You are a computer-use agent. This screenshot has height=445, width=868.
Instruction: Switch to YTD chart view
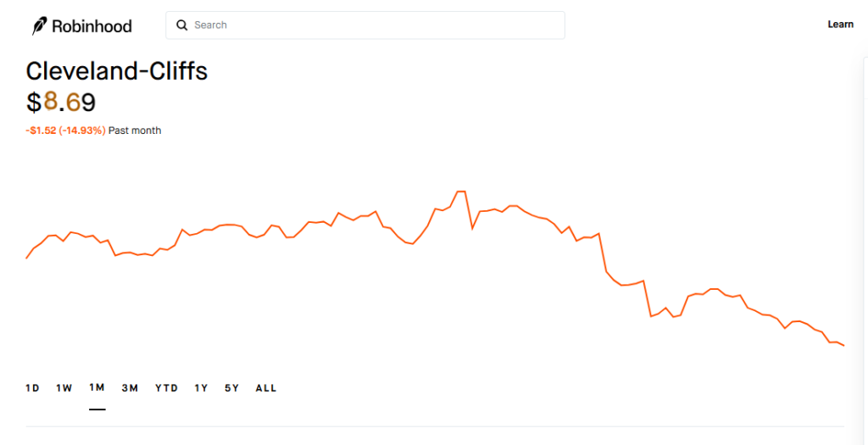(x=166, y=388)
